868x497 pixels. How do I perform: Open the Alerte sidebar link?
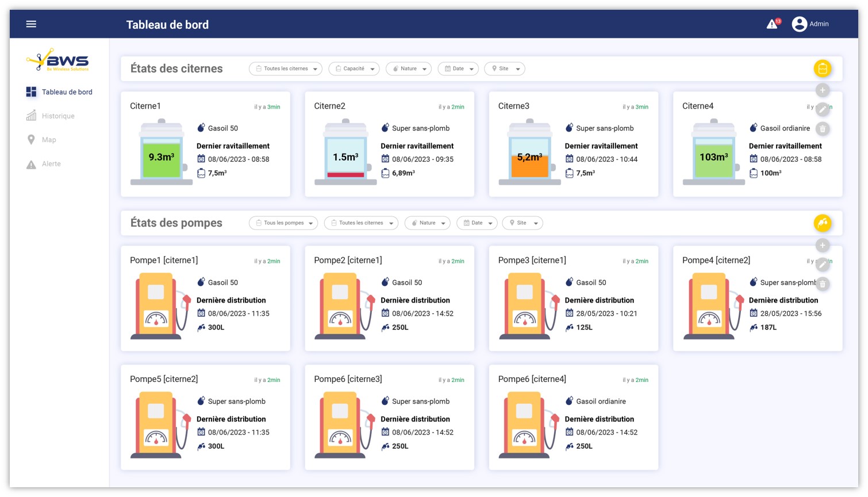(51, 163)
